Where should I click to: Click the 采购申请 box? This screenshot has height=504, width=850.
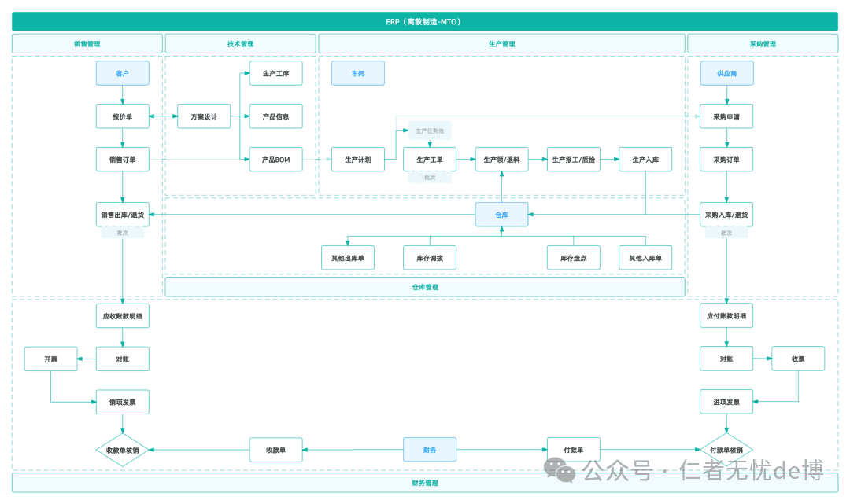coord(726,116)
